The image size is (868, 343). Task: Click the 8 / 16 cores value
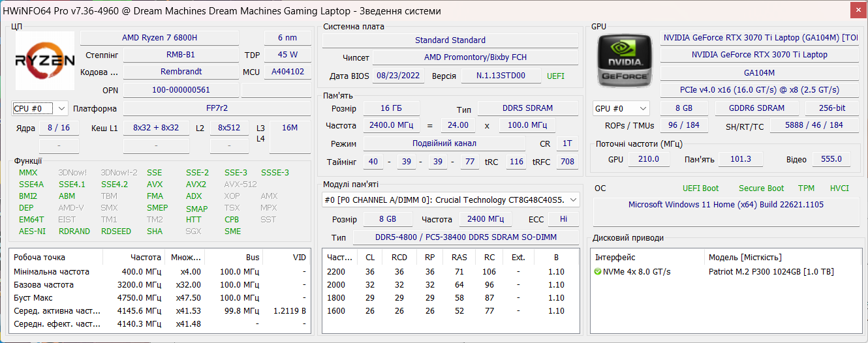tap(59, 128)
